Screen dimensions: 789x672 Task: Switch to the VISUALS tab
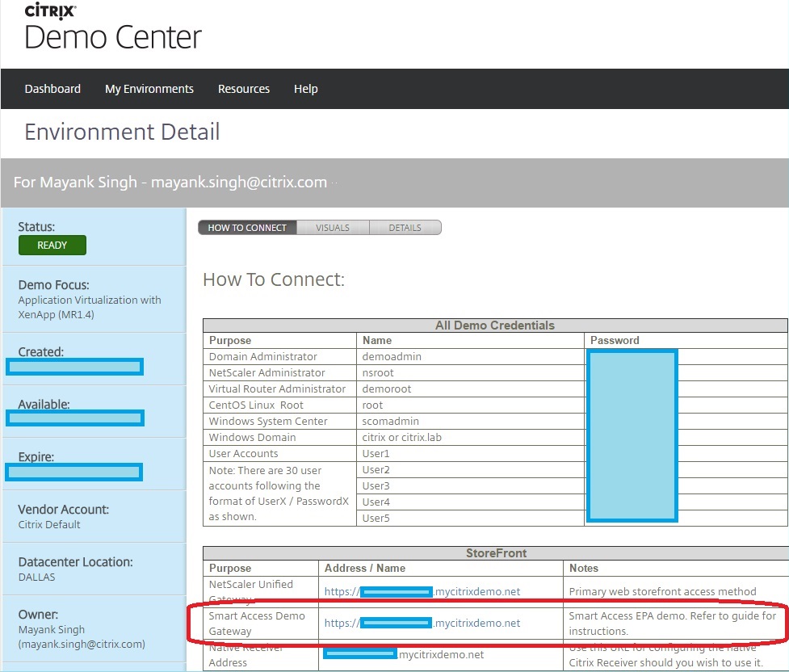[x=333, y=228]
